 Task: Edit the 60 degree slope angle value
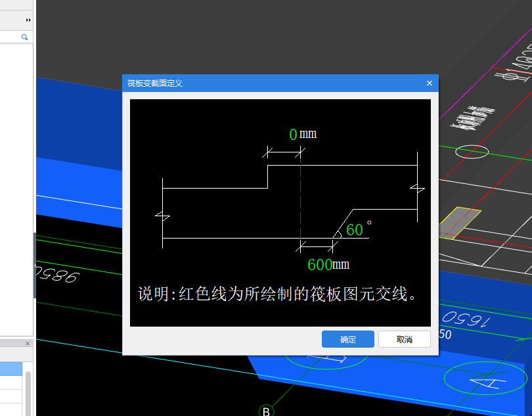pos(355,230)
